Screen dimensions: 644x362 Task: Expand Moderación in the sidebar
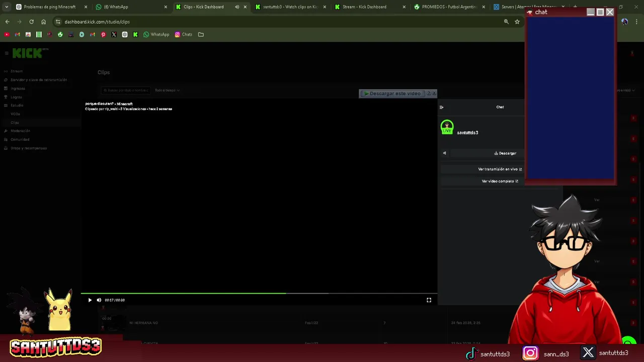[x=20, y=131]
